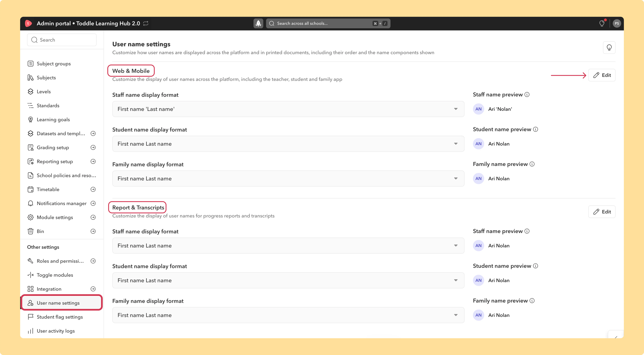644x355 pixels.
Task: Open Web & Mobile Student name display format dropdown
Action: coord(288,144)
